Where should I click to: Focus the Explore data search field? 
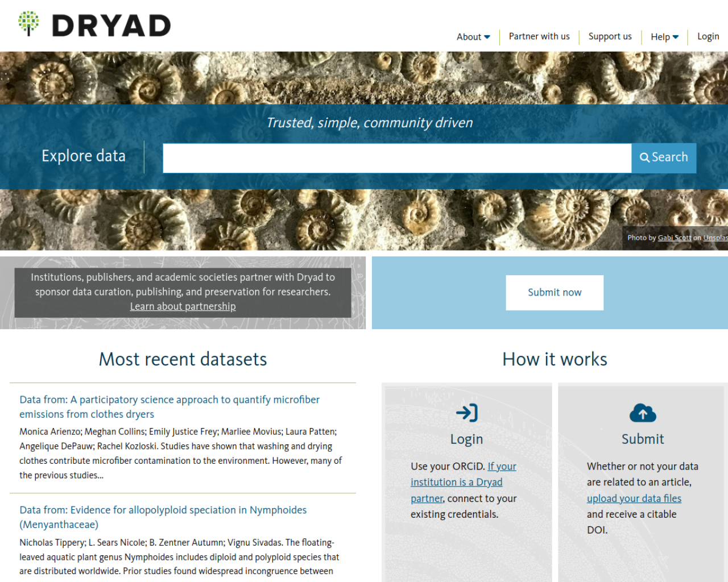click(397, 158)
